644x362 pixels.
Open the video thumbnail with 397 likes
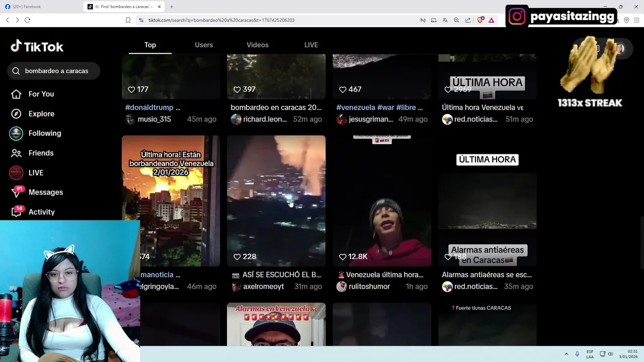point(276,76)
